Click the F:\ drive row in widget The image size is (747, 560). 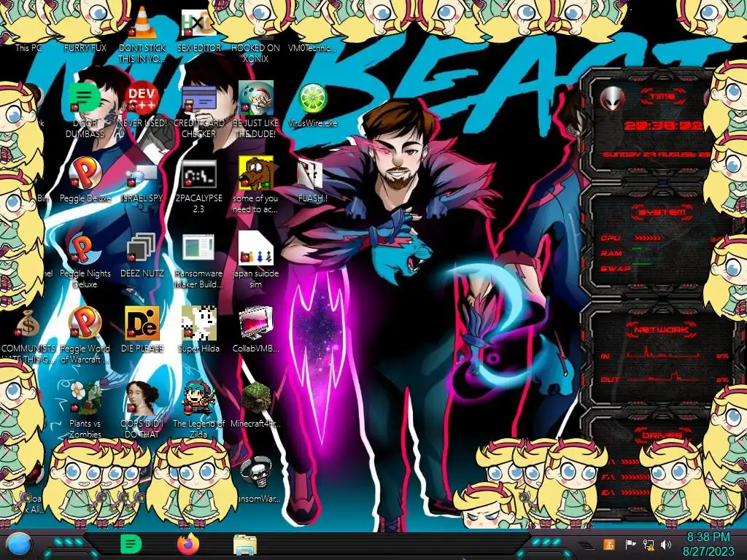626,477
